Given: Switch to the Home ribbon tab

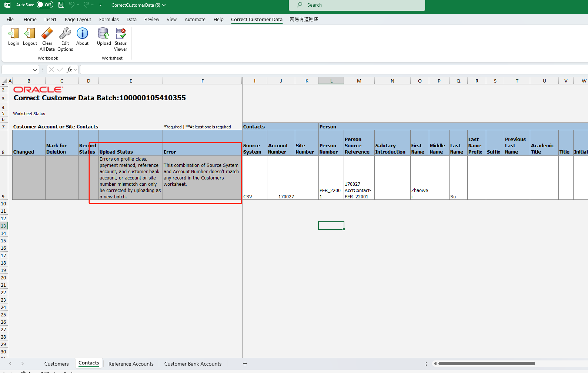Looking at the screenshot, I should (30, 20).
